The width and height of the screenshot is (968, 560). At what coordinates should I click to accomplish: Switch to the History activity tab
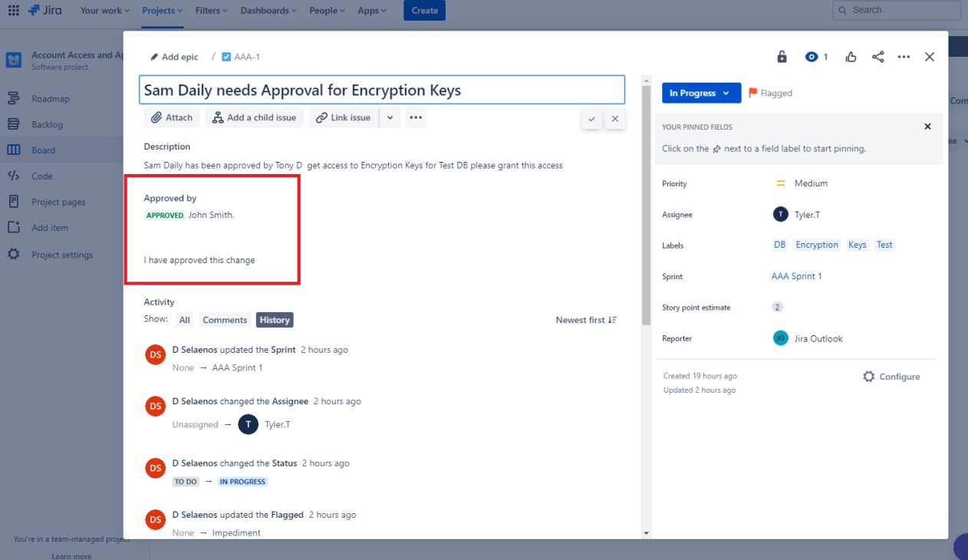(x=275, y=320)
